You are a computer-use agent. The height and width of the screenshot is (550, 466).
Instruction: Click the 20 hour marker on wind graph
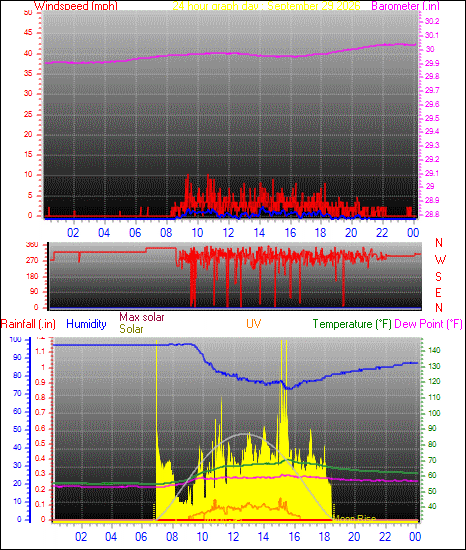(351, 233)
